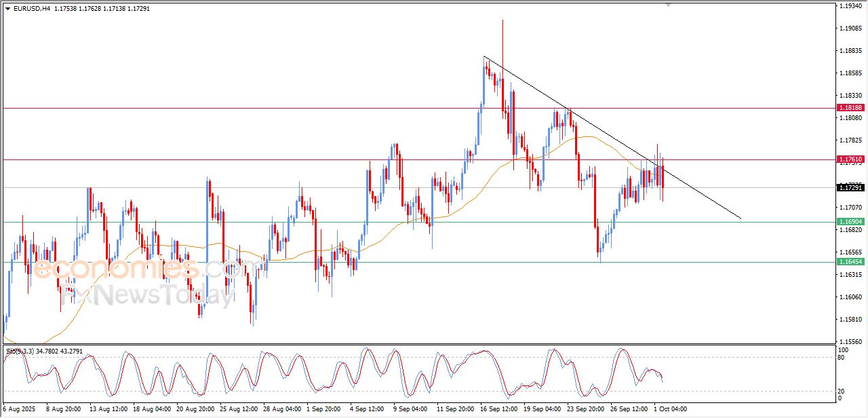Click the 1.15810 value on price axis
Screen dimensions: 868x418
[850, 320]
